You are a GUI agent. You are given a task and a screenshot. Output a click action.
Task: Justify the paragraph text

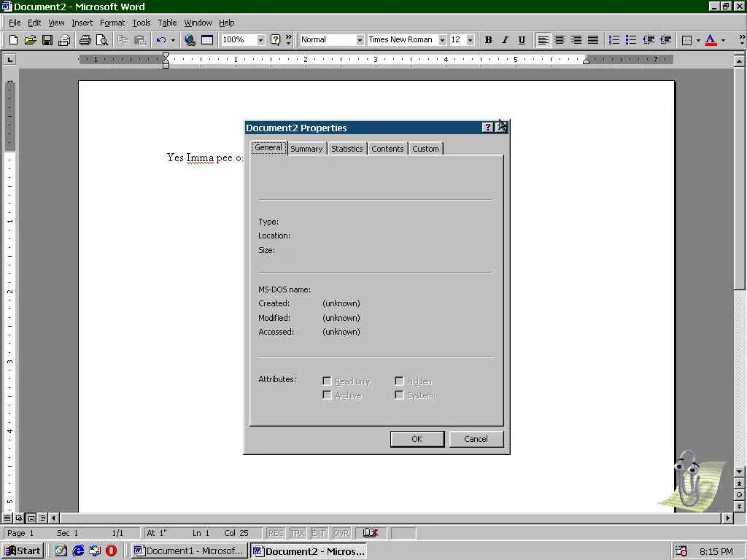pos(593,40)
